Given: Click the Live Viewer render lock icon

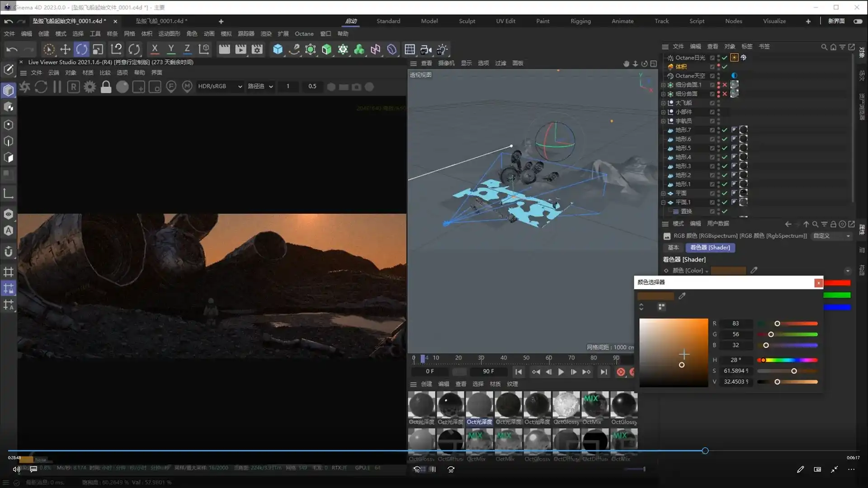Looking at the screenshot, I should coord(106,87).
